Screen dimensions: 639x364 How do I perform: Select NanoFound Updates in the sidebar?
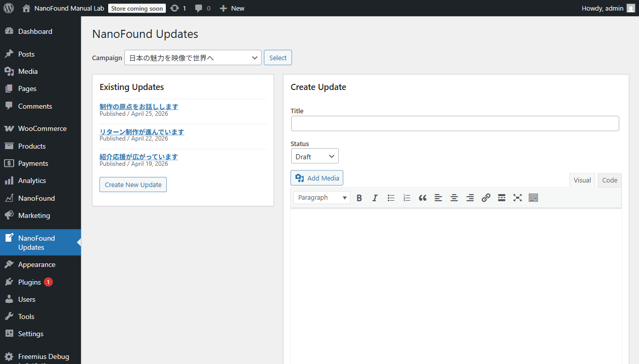click(x=40, y=243)
